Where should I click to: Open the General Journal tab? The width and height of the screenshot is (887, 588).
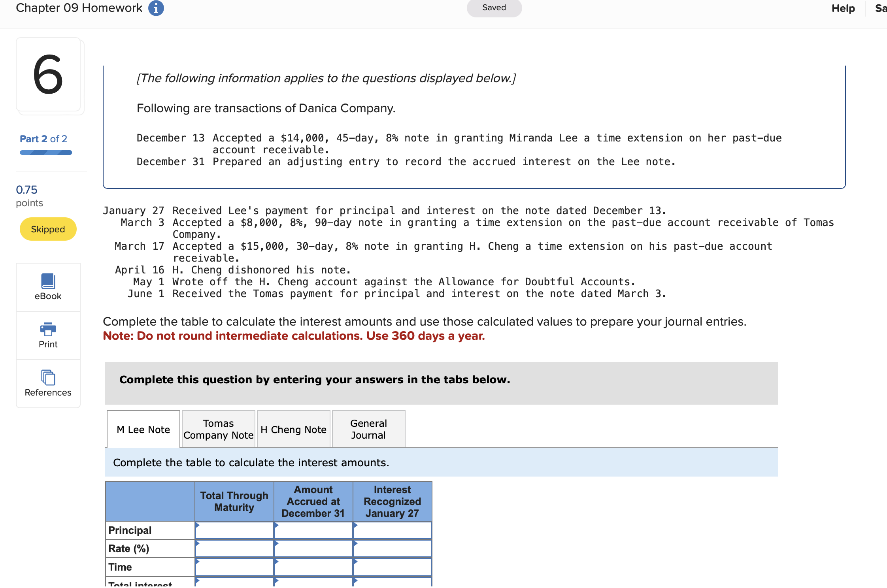click(369, 430)
